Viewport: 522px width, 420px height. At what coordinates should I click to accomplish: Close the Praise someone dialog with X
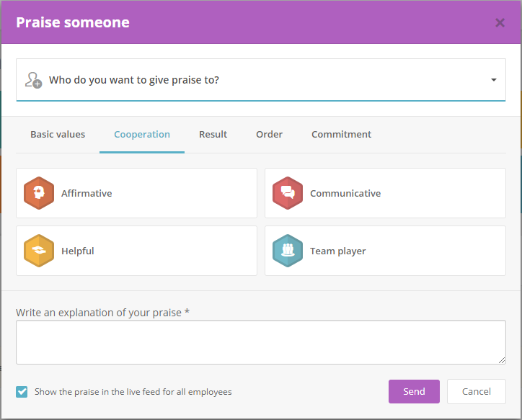500,22
